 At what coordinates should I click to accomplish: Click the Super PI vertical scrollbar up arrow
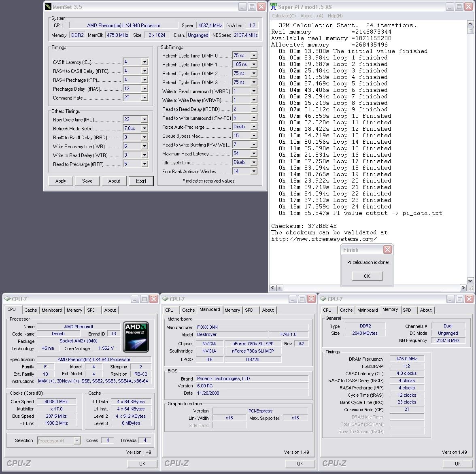coord(470,23)
